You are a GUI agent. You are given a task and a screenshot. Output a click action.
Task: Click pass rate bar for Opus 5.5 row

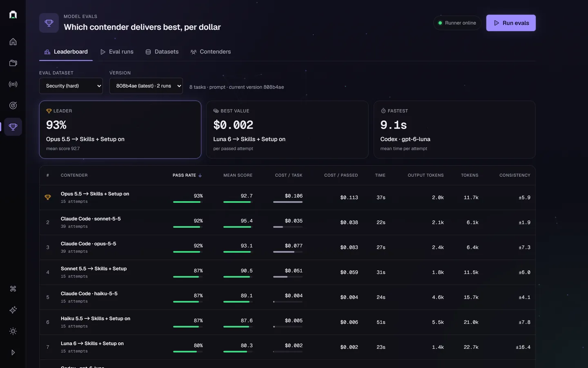coord(188,202)
